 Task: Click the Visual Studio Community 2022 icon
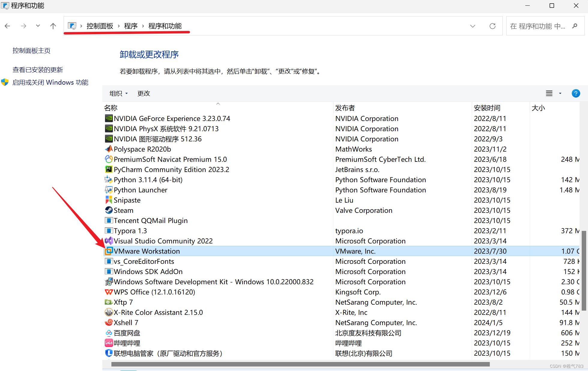109,241
